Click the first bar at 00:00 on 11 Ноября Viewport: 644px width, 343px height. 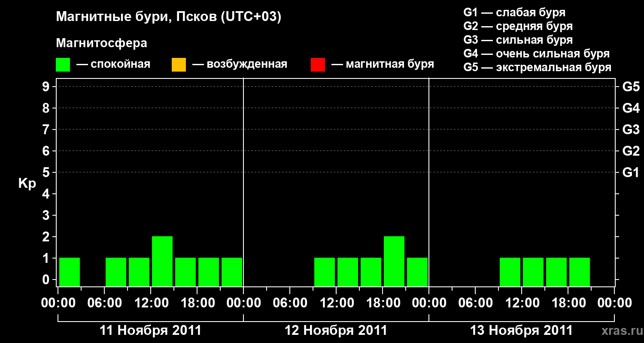(x=70, y=272)
